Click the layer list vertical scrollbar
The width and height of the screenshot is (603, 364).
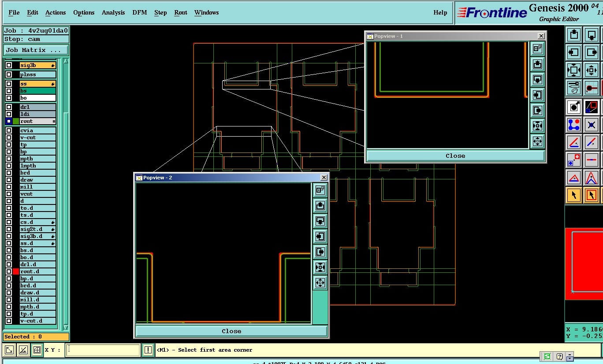point(66,194)
